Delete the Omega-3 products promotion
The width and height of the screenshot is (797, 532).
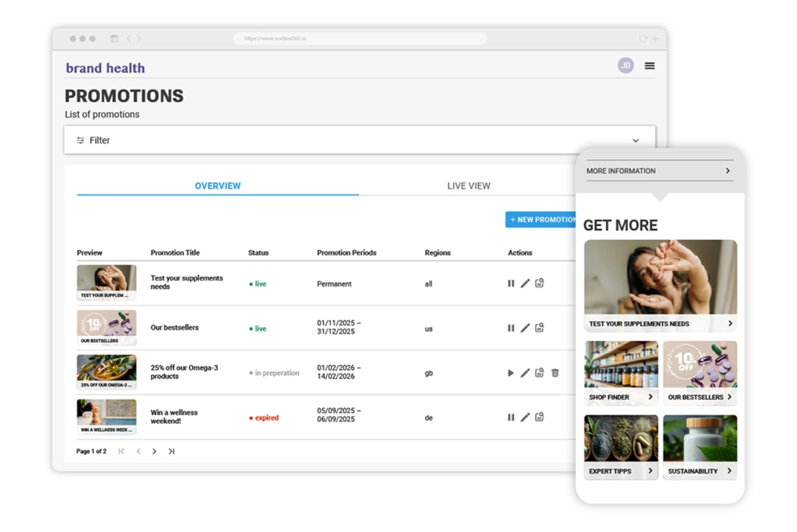coord(555,373)
